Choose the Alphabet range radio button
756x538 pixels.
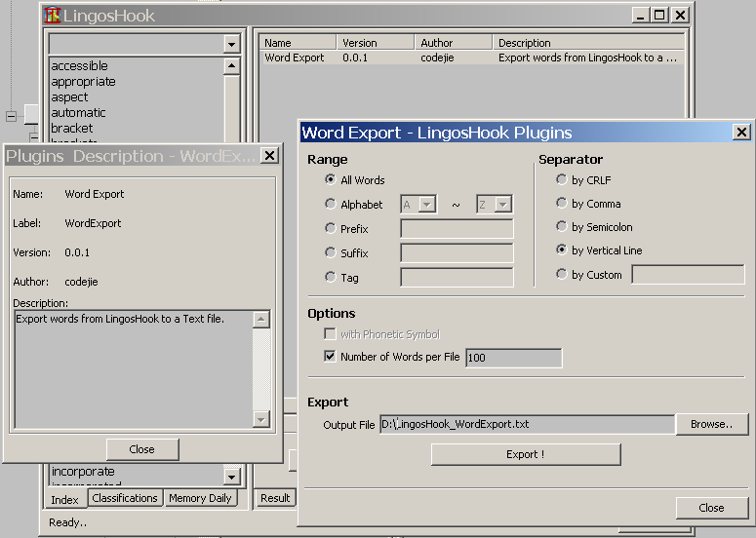tap(331, 204)
